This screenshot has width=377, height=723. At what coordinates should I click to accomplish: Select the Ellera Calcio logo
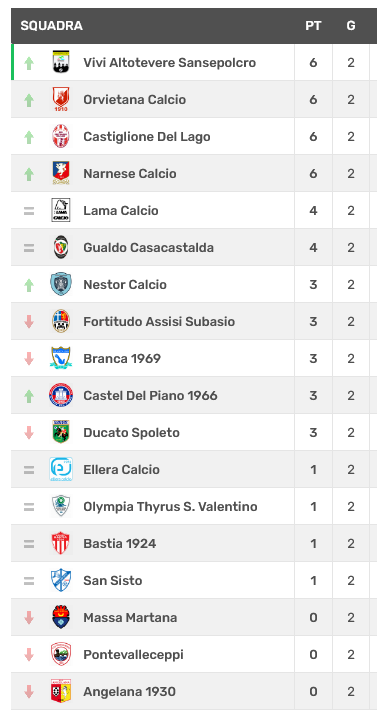[x=61, y=469]
